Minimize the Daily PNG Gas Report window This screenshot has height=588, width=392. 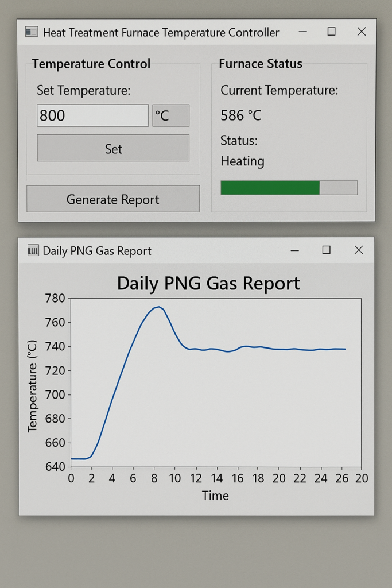point(295,250)
